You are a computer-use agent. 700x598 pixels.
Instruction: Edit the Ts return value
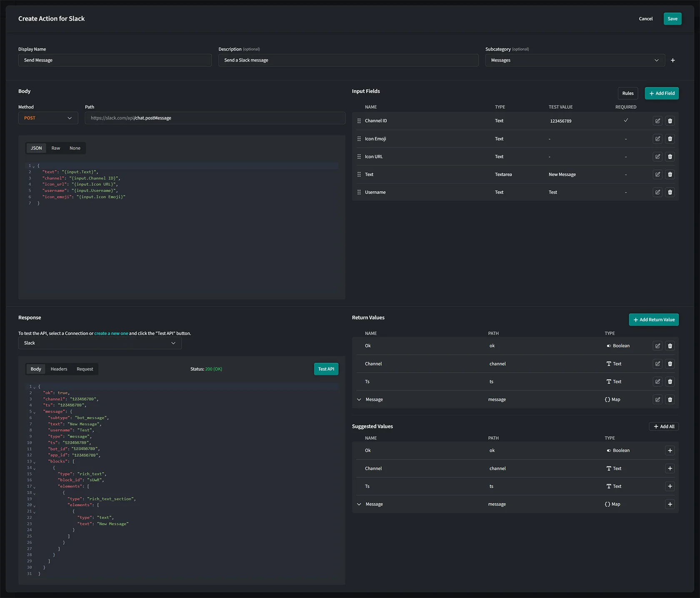(657, 381)
